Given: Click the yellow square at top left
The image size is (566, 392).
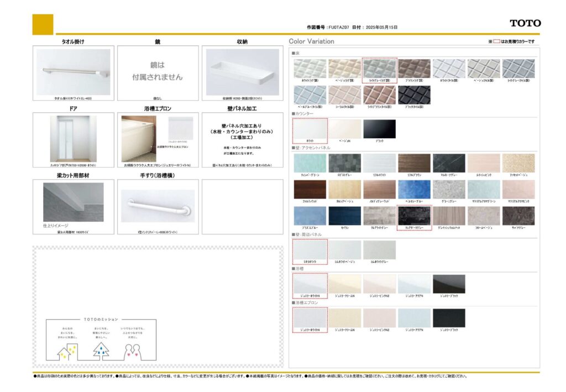Looking at the screenshot, I should [43, 24].
